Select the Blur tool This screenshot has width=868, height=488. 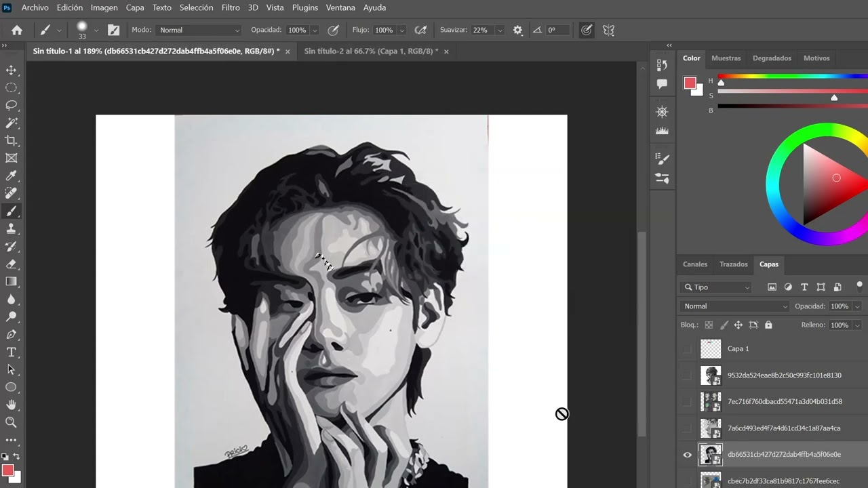(11, 299)
